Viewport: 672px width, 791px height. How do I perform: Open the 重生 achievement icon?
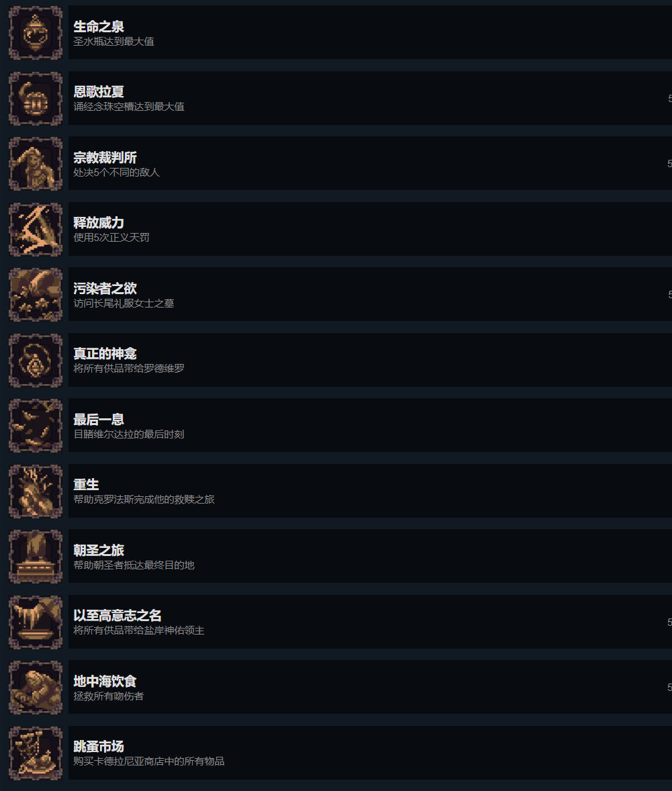36,491
